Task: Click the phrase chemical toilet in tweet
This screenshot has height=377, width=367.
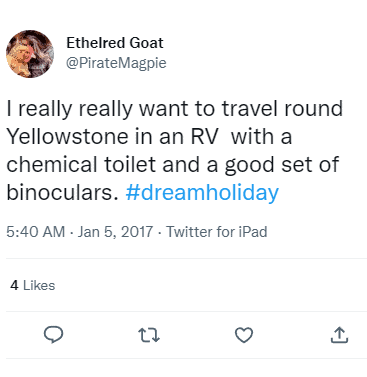Action: tap(81, 165)
